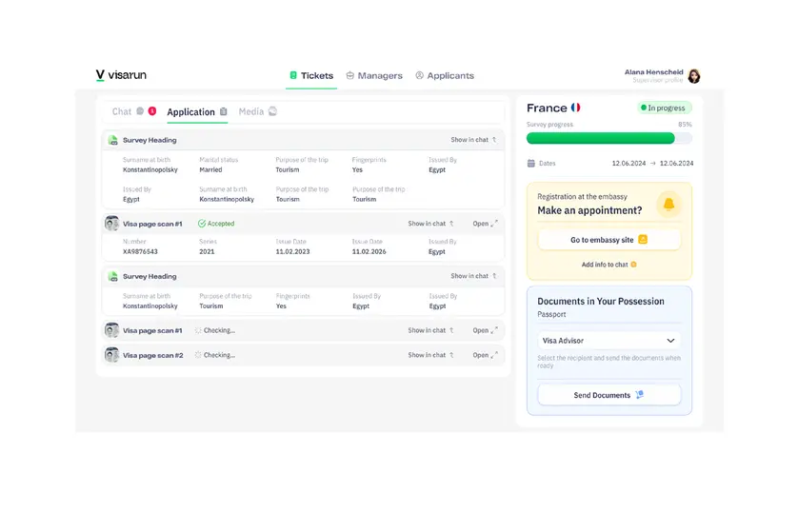Click the In progress status badge

click(664, 108)
